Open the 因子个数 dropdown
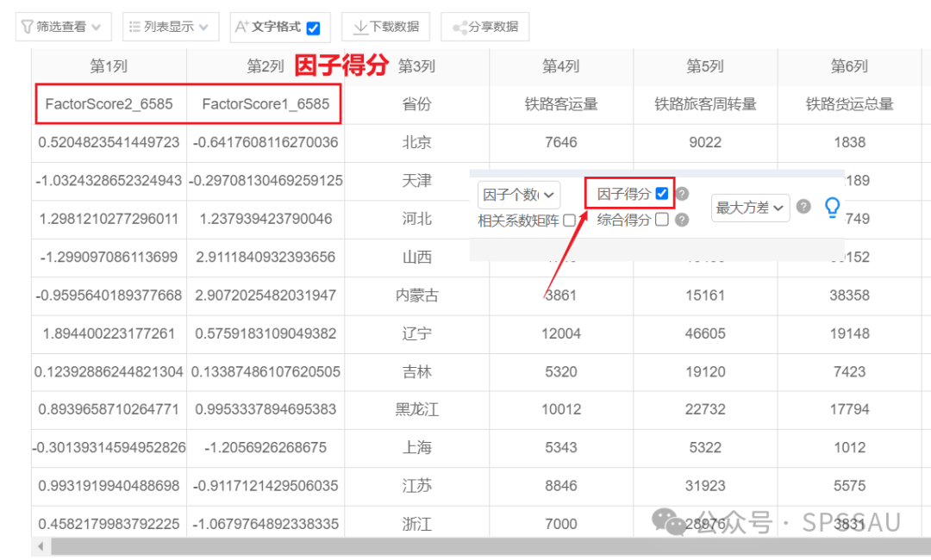 point(518,195)
